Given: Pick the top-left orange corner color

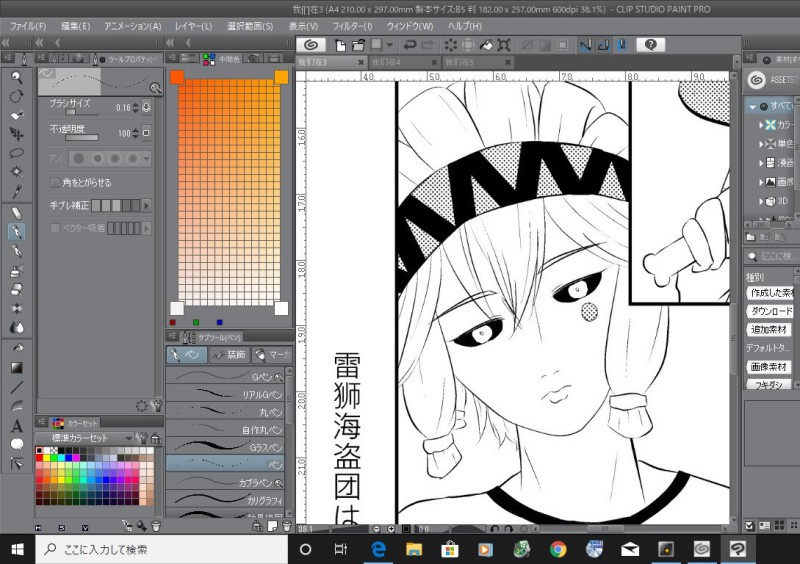Looking at the screenshot, I should coord(177,77).
